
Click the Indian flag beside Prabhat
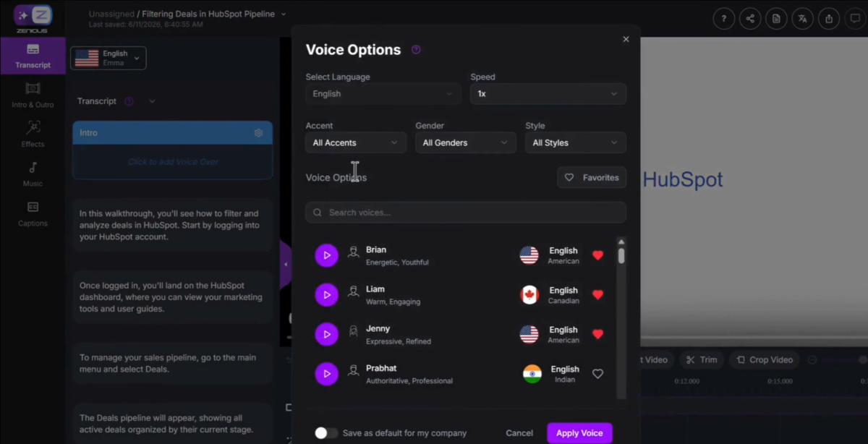click(x=532, y=374)
